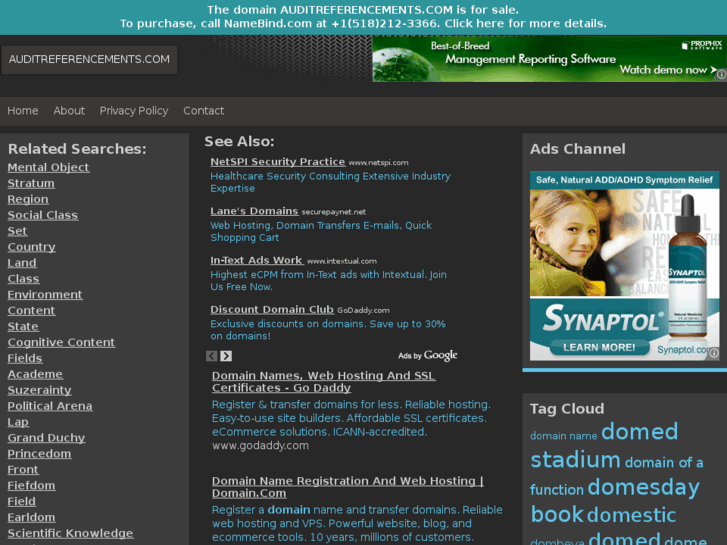Image resolution: width=727 pixels, height=545 pixels.
Task: Click the Synaptol ad info icon
Action: click(x=714, y=353)
